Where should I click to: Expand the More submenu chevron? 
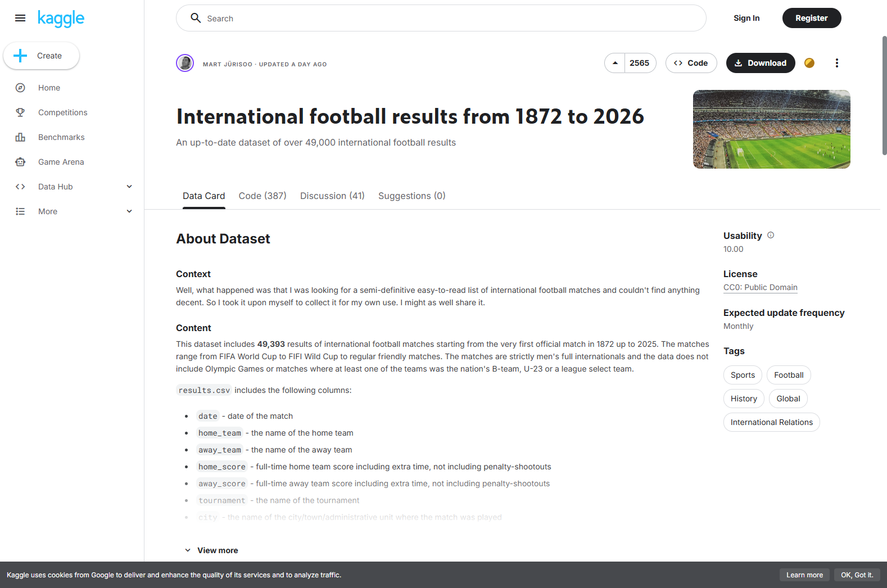tap(129, 211)
